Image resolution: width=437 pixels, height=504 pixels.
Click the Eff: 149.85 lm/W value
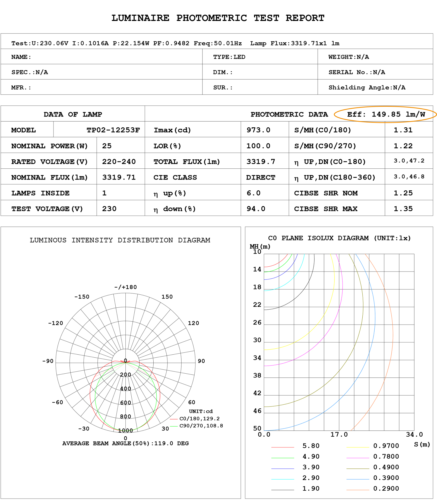click(x=386, y=114)
